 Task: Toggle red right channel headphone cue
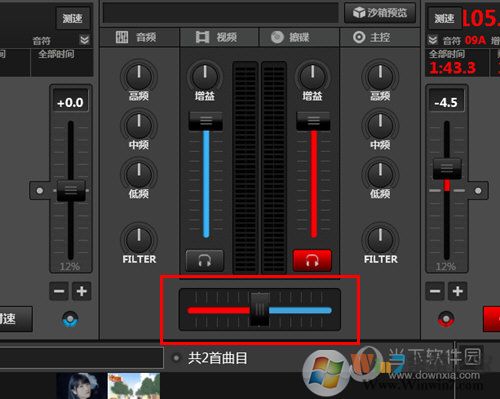312,260
